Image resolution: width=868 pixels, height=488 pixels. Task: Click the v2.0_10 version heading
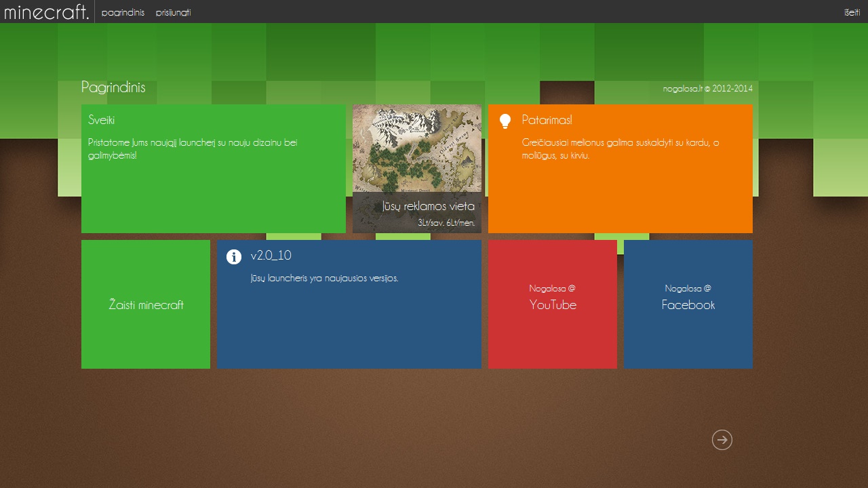(x=271, y=256)
